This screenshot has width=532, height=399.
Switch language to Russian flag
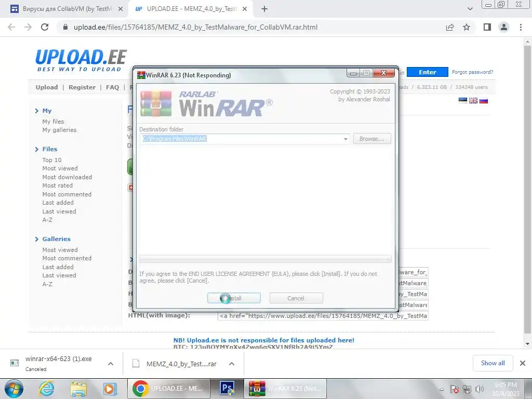(x=484, y=100)
